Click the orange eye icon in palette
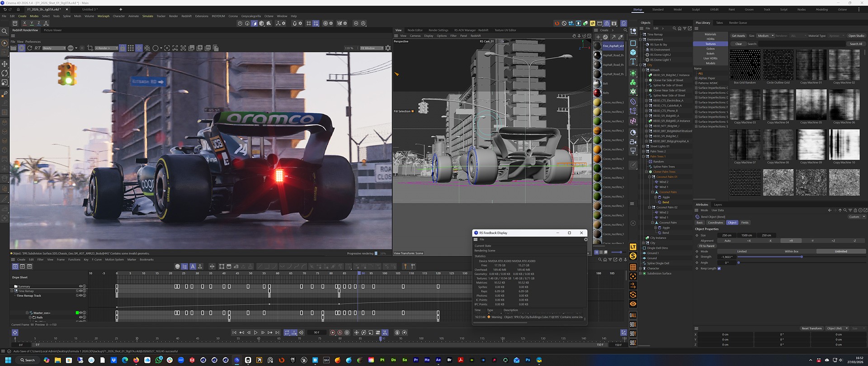 (633, 304)
